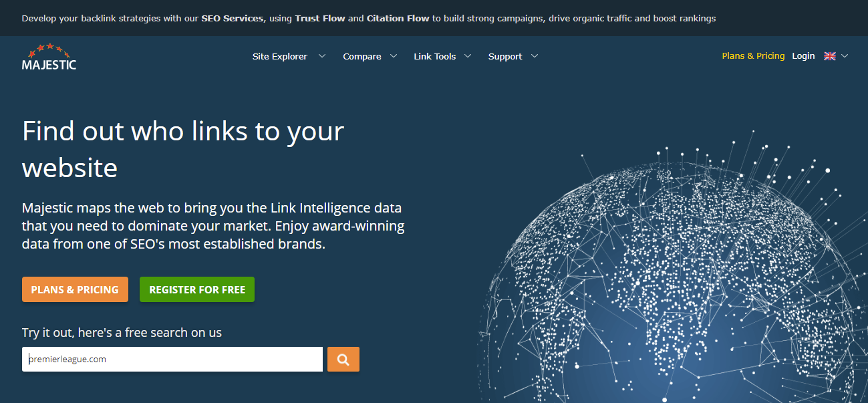868x403 pixels.
Task: Expand the chevron beside Site Explorer
Action: click(x=322, y=56)
